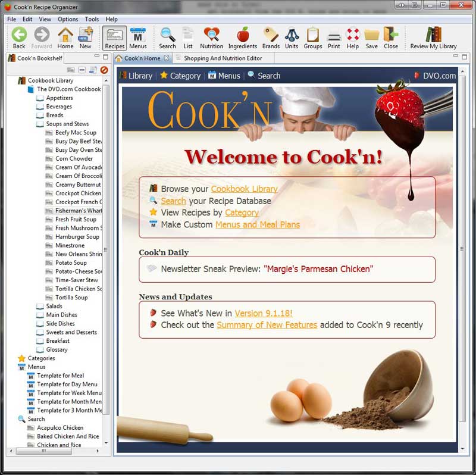The height and width of the screenshot is (475, 476).
Task: Follow the Cookbook Library link
Action: pyautogui.click(x=245, y=189)
